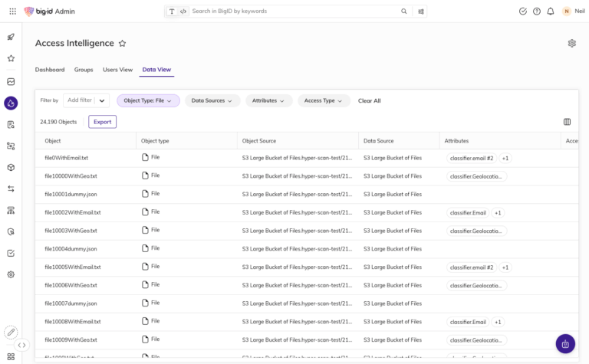The height and width of the screenshot is (364, 589).
Task: Click the floating purple clipboard button
Action: [x=565, y=344]
